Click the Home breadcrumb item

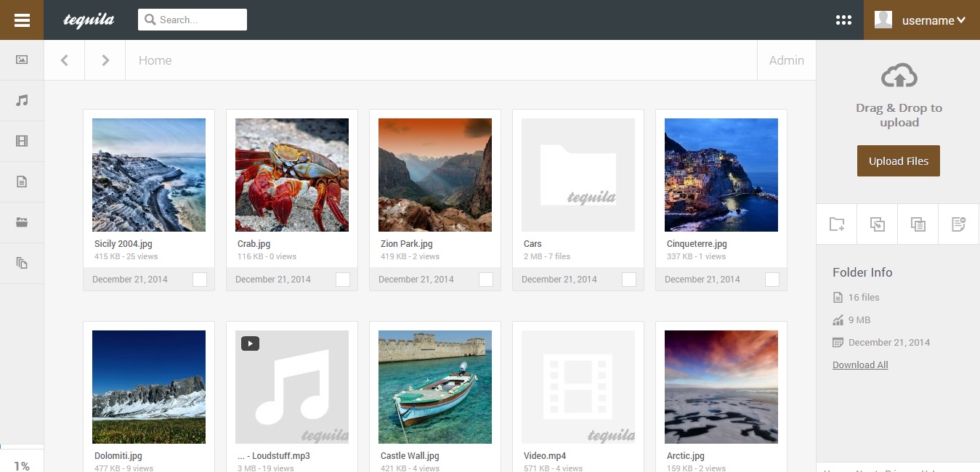(x=155, y=60)
